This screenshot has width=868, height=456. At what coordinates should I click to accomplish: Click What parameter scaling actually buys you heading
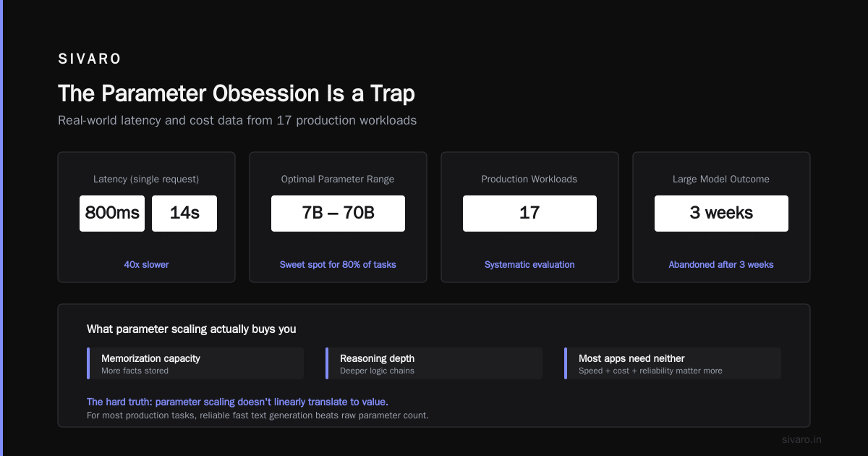click(x=191, y=329)
